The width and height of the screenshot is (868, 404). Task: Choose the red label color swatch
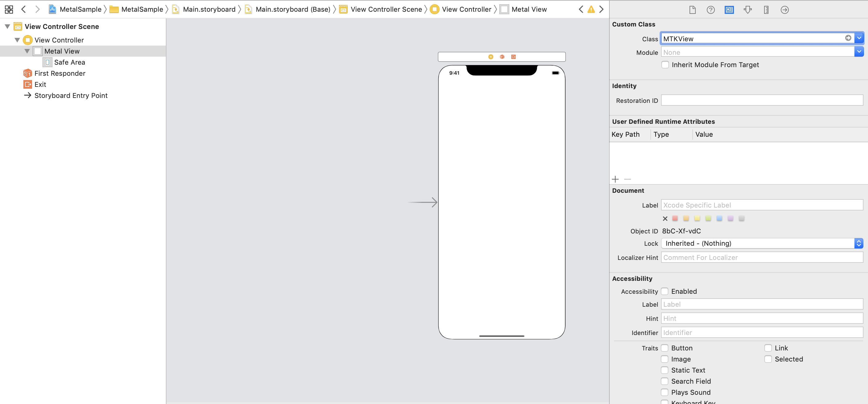(x=675, y=219)
